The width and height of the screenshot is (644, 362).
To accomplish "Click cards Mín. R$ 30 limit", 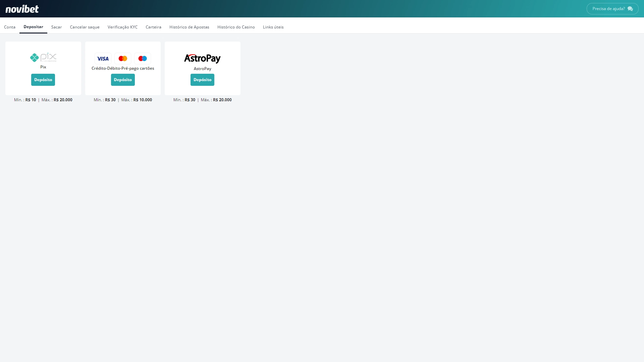I will point(105,100).
